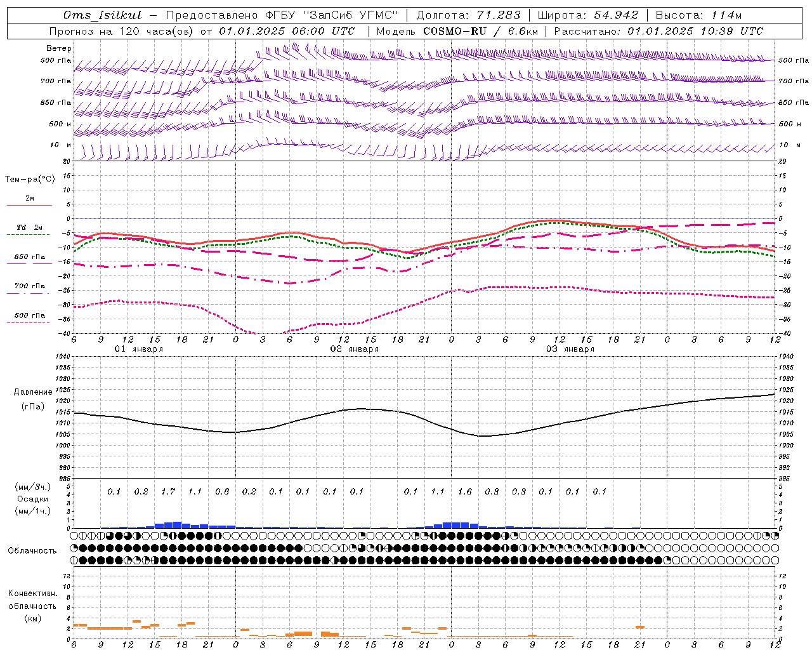812x650 pixels.
Task: Click the '(мм/3ч.)' precipitation unit label
Action: (x=33, y=487)
